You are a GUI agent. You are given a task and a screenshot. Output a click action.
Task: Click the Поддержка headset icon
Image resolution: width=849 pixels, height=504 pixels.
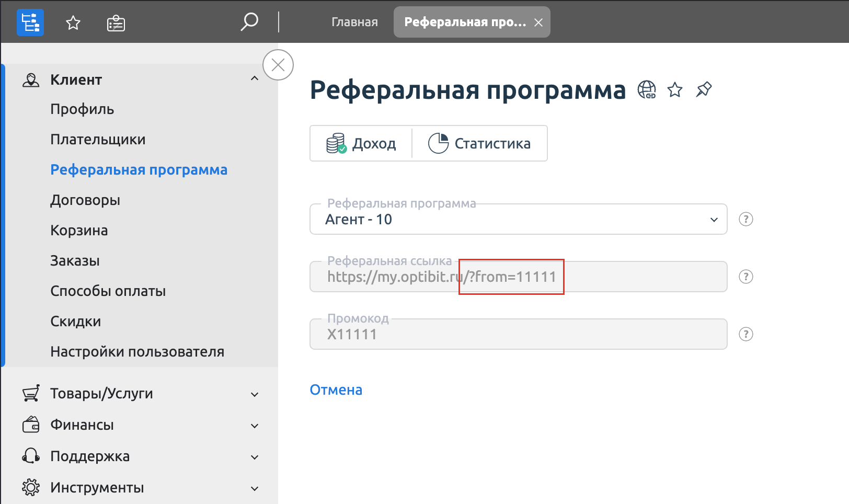pos(31,456)
